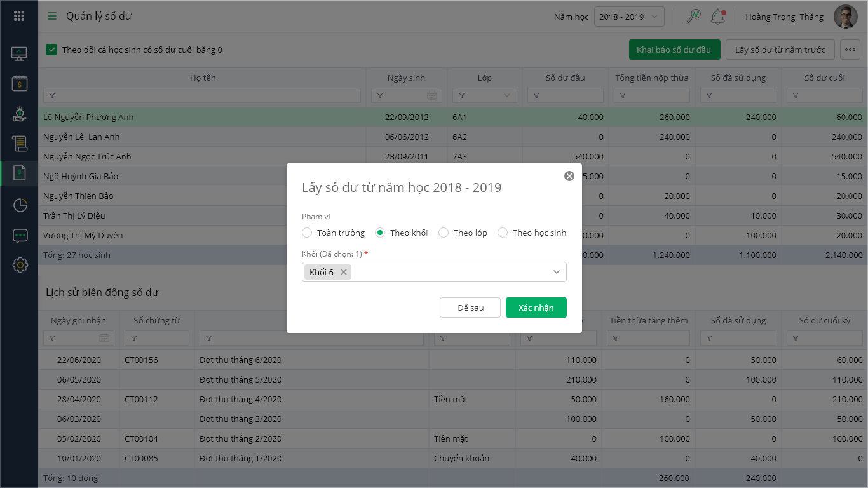The width and height of the screenshot is (868, 488).
Task: Open the user profile avatar menu
Action: pyautogui.click(x=846, y=17)
